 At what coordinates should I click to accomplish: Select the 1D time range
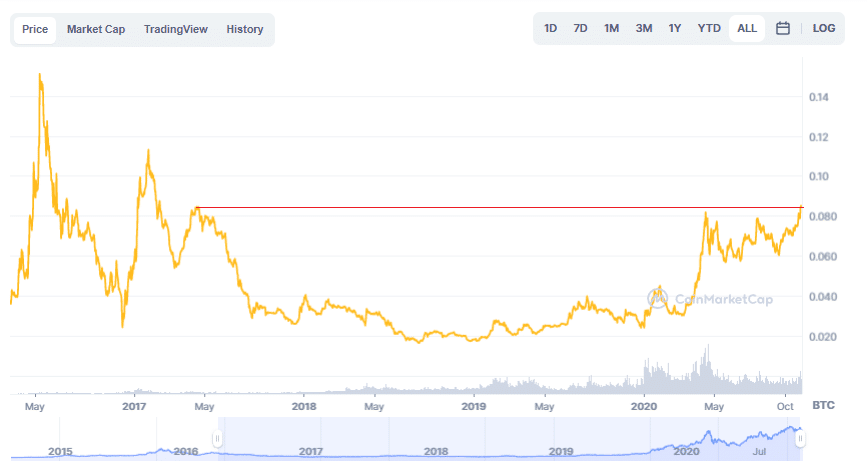tap(551, 29)
